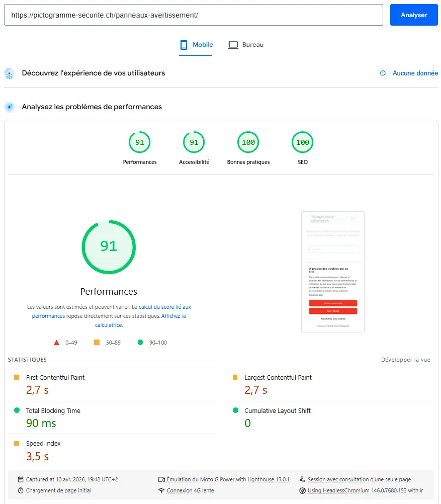Click the info icon beside Aucune donnée
The height and width of the screenshot is (504, 441).
[x=383, y=73]
